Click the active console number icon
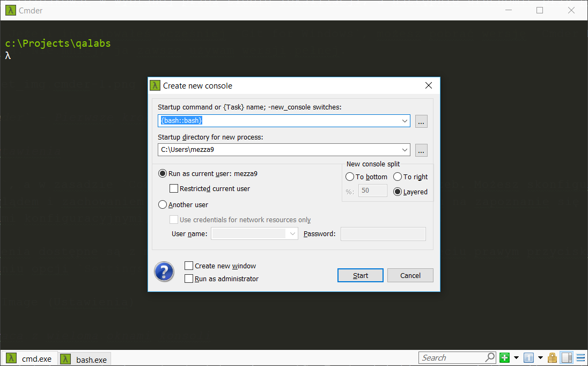 pos(528,358)
